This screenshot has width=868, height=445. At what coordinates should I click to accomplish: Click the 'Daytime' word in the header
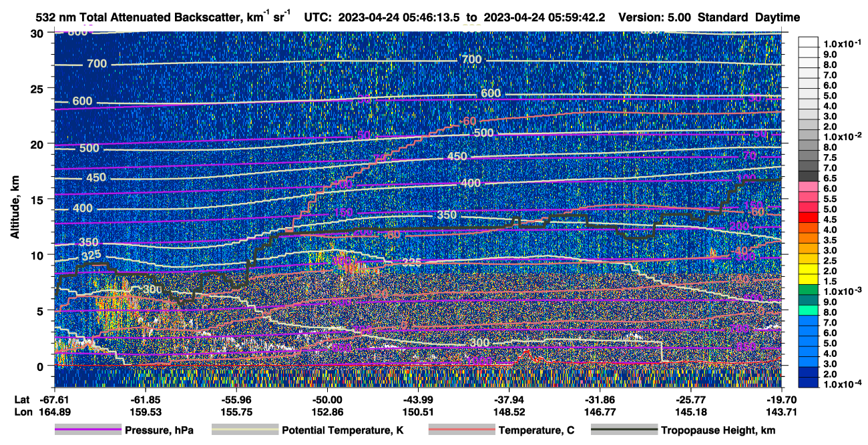pos(778,17)
